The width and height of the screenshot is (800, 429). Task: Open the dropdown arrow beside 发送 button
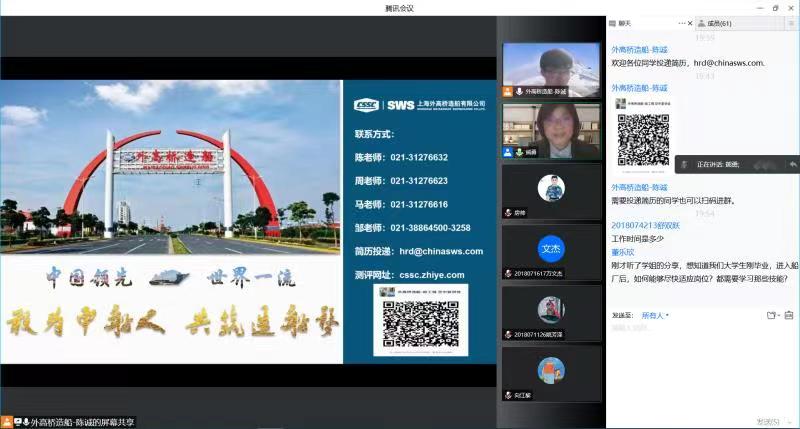click(x=787, y=421)
